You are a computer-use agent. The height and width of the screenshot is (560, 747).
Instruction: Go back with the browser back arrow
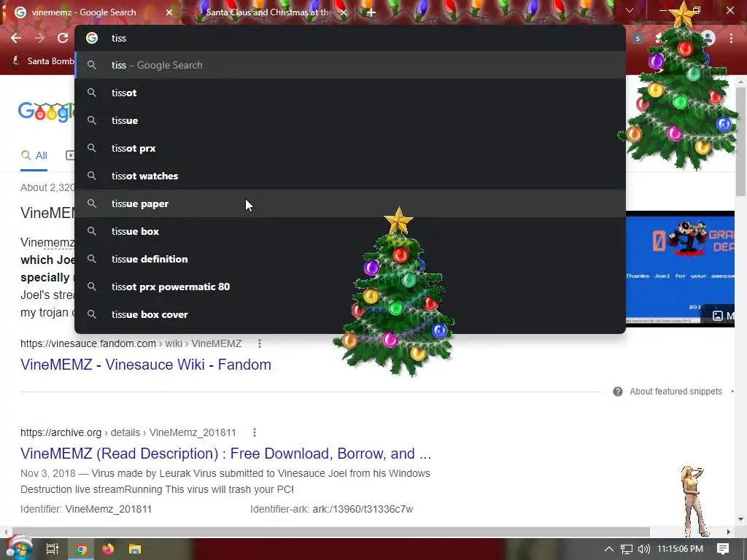point(16,38)
